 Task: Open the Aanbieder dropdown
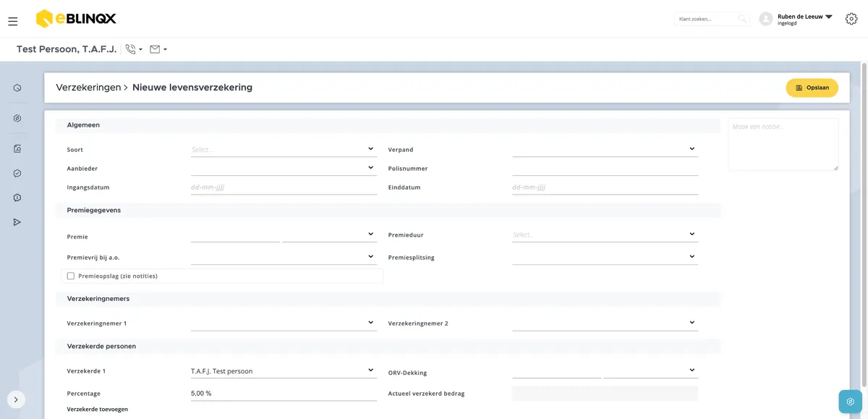[x=284, y=169]
